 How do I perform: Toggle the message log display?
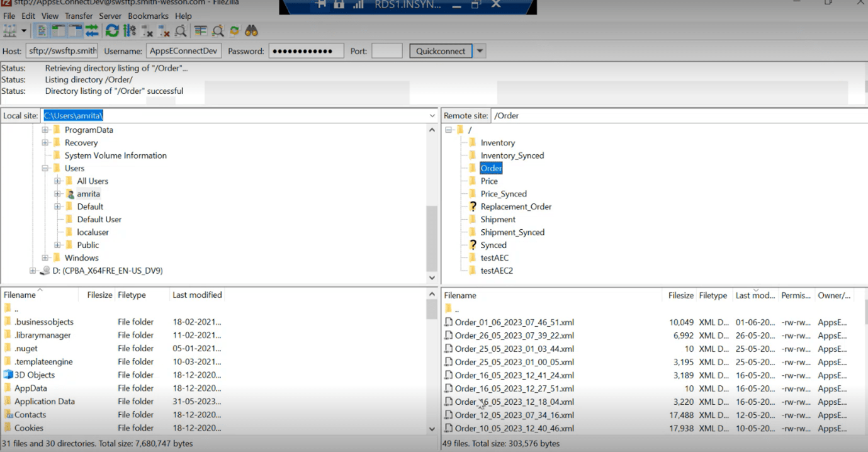pyautogui.click(x=42, y=31)
